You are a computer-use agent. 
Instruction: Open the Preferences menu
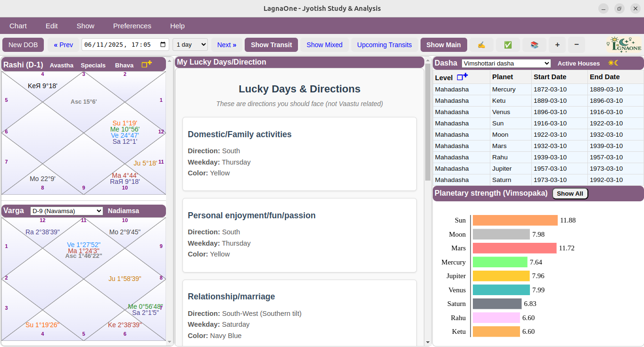pyautogui.click(x=132, y=26)
